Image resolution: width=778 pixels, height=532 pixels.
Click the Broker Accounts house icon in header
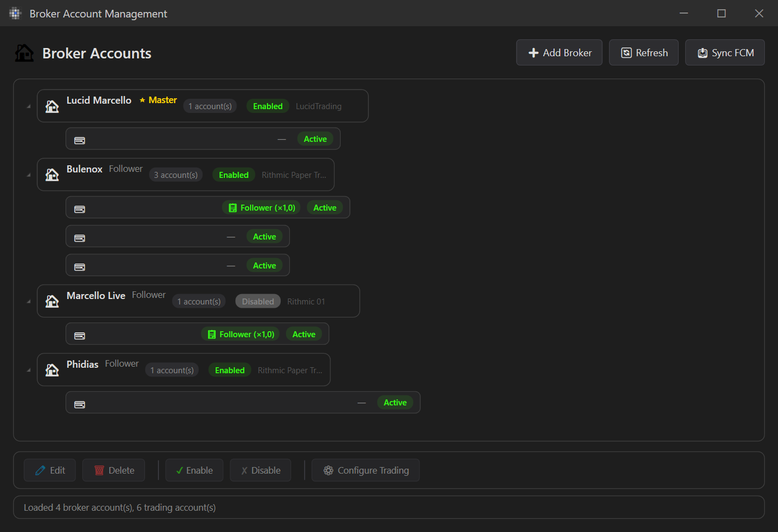point(24,53)
